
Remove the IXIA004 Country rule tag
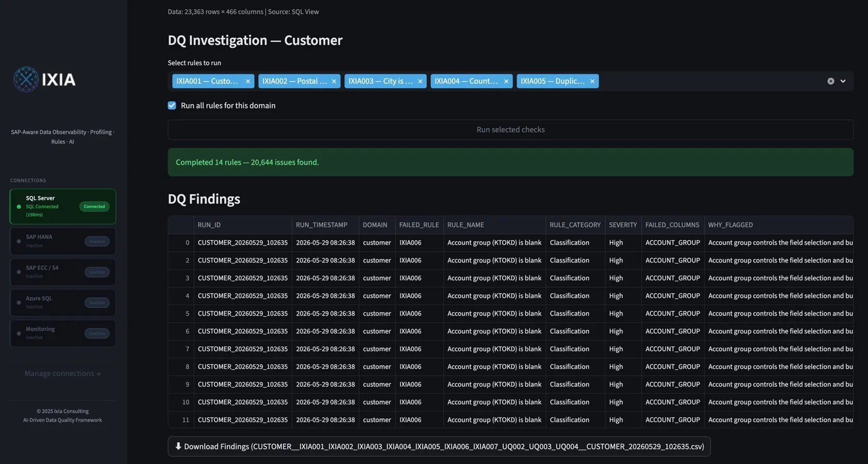click(506, 81)
